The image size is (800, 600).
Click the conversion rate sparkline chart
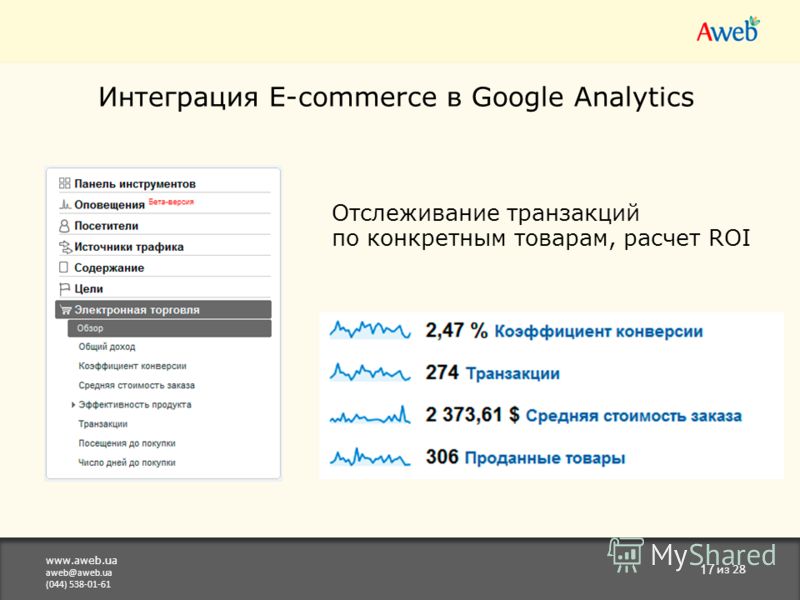[370, 330]
